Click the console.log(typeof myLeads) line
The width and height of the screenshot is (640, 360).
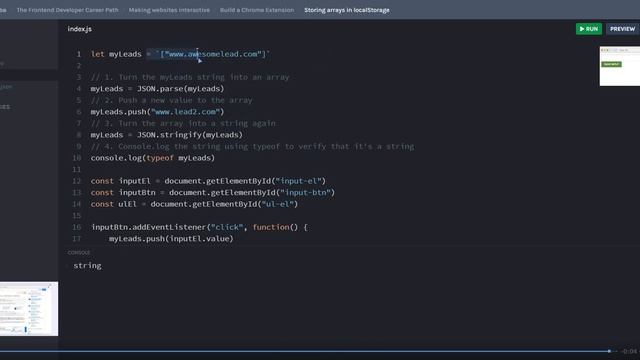pyautogui.click(x=153, y=158)
